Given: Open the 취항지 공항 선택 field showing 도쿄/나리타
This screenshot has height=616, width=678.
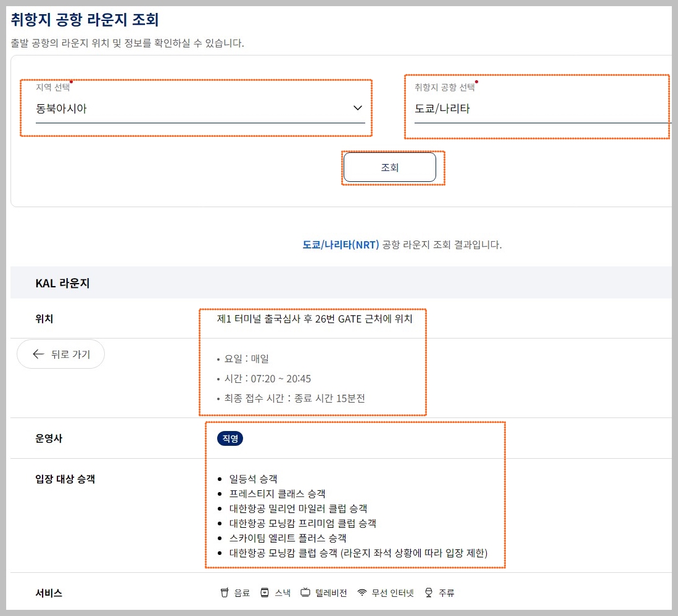Looking at the screenshot, I should tap(543, 108).
